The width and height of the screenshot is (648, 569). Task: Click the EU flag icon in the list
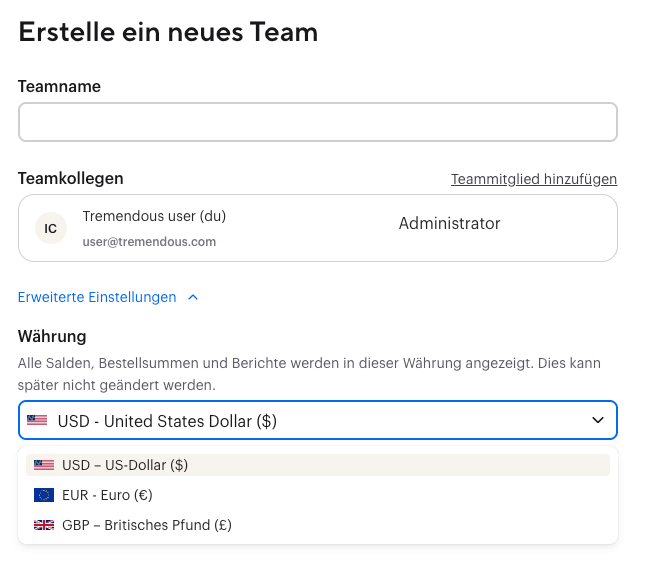pos(44,495)
